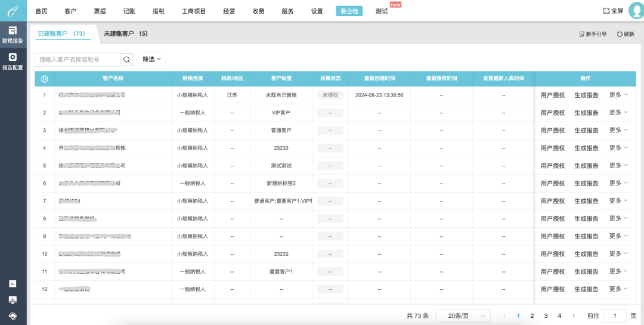Open the 报税 top menu item
Viewport: 644px width, 325px height.
point(159,11)
